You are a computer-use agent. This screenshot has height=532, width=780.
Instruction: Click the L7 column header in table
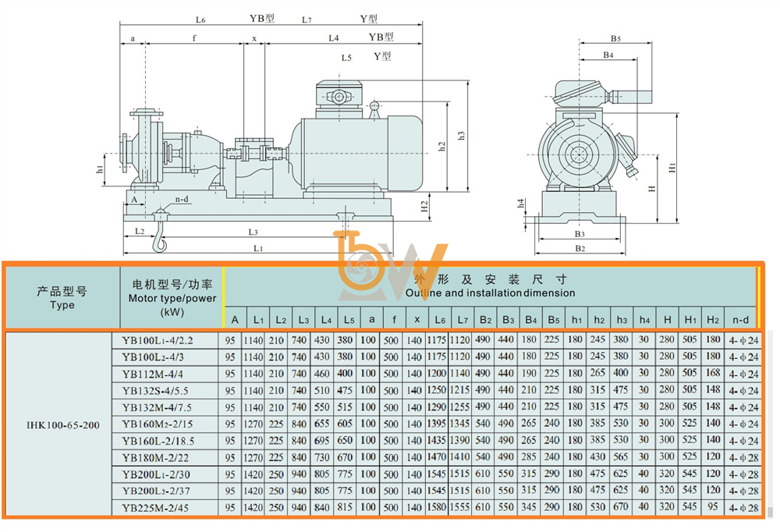point(463,320)
